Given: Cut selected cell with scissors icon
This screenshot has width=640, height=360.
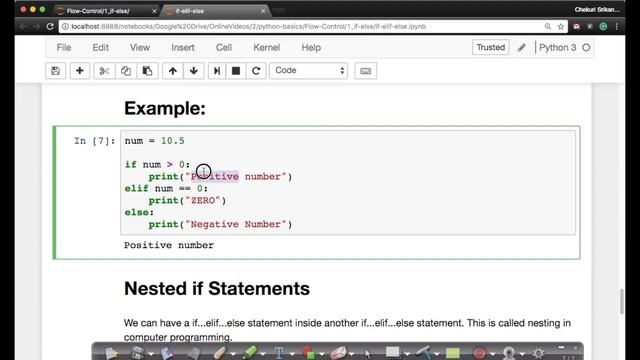Looking at the screenshot, I should (x=104, y=71).
